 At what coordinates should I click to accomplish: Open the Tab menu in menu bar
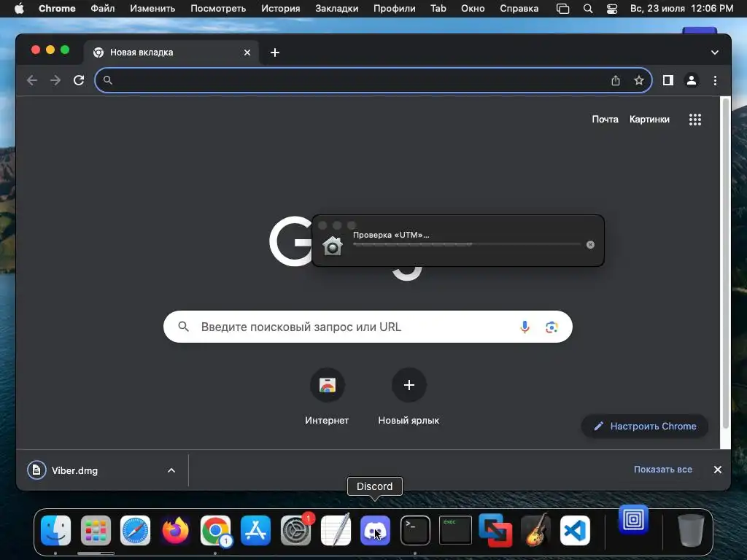[438, 9]
